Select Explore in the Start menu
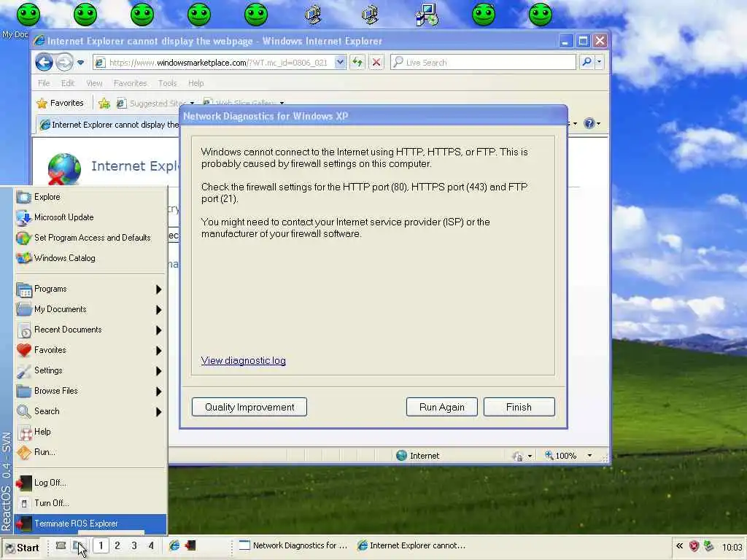 point(90,197)
